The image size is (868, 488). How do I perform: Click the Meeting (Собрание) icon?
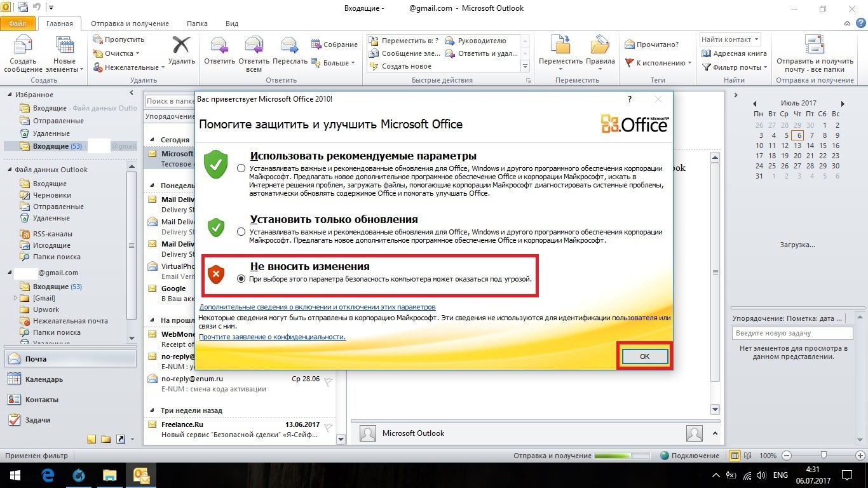point(335,44)
